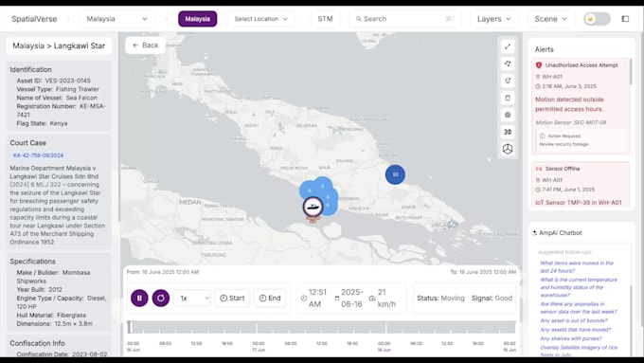
Task: Click the Status: Moving indicator
Action: coord(440,298)
